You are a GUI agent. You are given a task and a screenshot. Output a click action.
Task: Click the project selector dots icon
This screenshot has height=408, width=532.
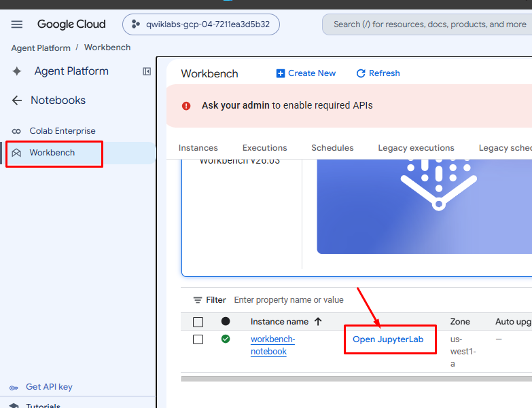[x=136, y=24]
